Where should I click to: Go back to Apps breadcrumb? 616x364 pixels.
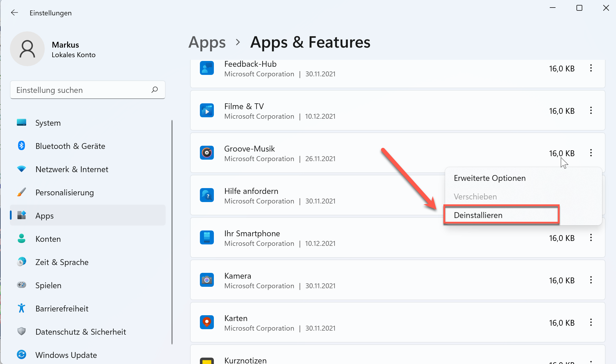coord(207,42)
